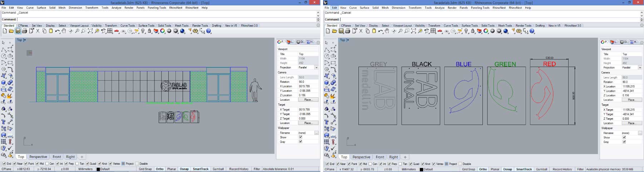Toggle Grid Snap in right window status bar
The image size is (644, 172).
coord(469,169)
